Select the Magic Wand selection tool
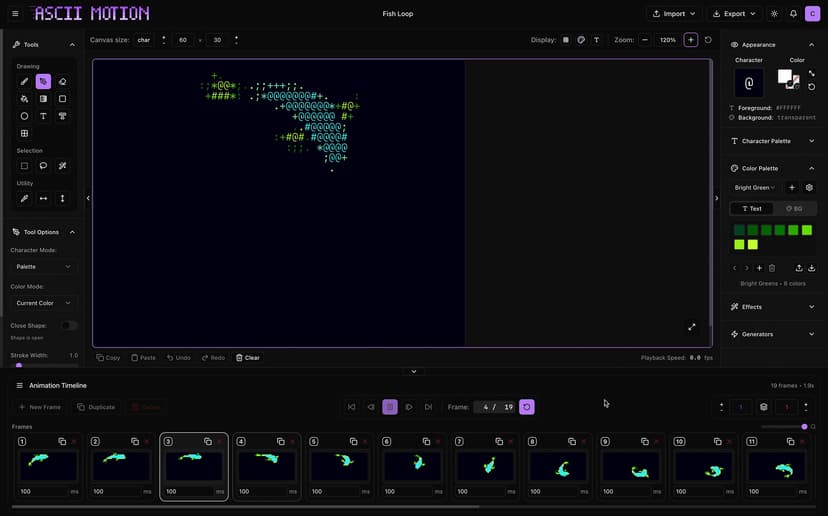This screenshot has width=828, height=516. click(62, 166)
